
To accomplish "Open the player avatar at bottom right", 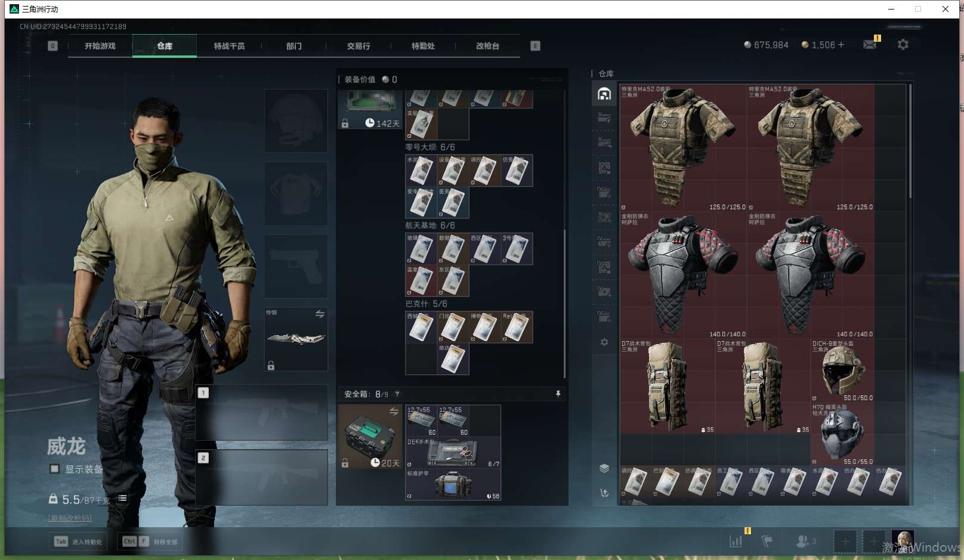I will click(x=903, y=541).
